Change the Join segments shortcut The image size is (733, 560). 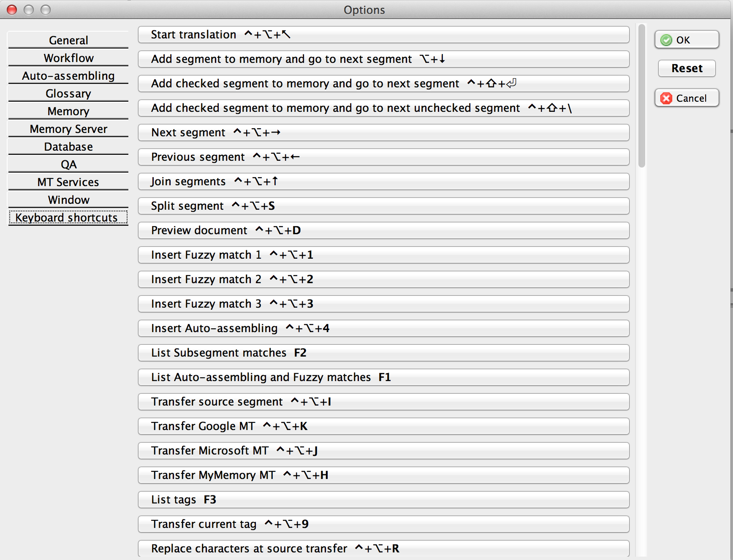383,181
